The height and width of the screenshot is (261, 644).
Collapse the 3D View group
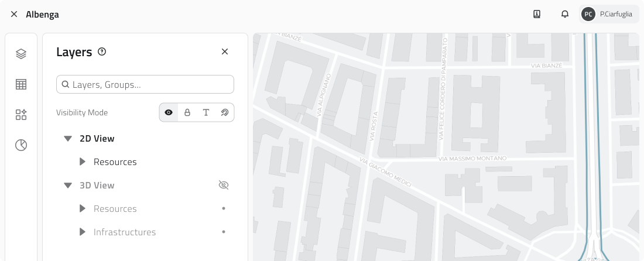[68, 186]
